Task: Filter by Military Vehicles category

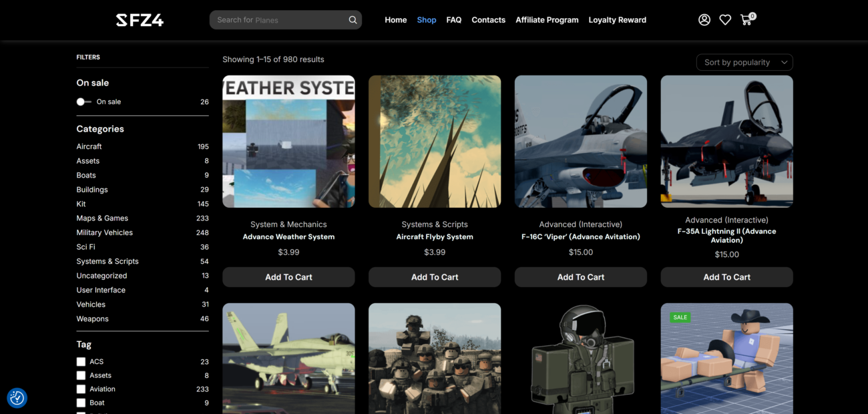Action: 104,232
